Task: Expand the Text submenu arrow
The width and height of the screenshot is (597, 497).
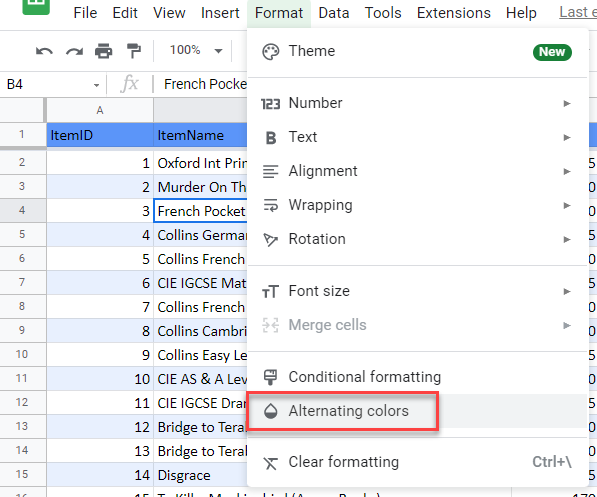Action: 567,137
